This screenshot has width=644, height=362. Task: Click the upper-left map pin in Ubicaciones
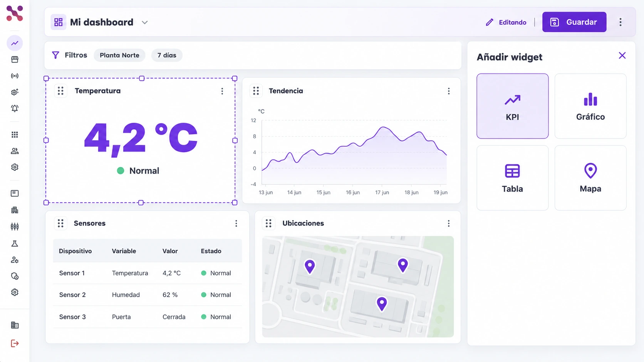coord(310,266)
